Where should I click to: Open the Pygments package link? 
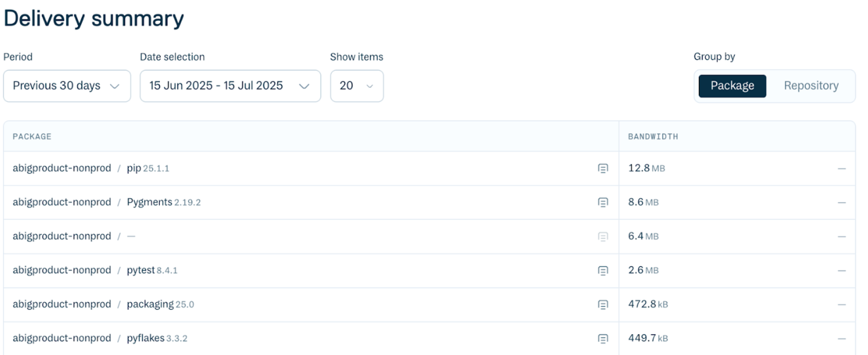click(x=149, y=202)
